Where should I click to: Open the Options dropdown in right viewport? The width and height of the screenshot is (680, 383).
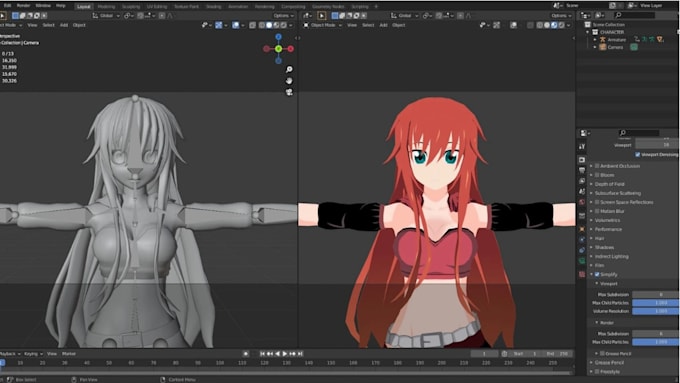[562, 16]
